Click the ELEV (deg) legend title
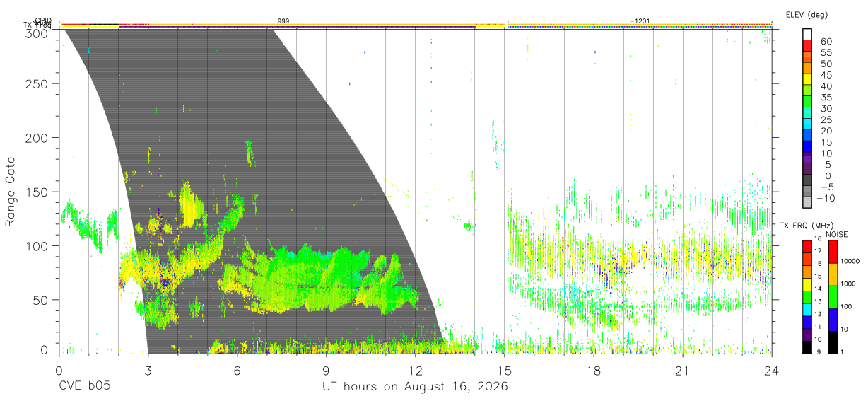 tap(807, 14)
